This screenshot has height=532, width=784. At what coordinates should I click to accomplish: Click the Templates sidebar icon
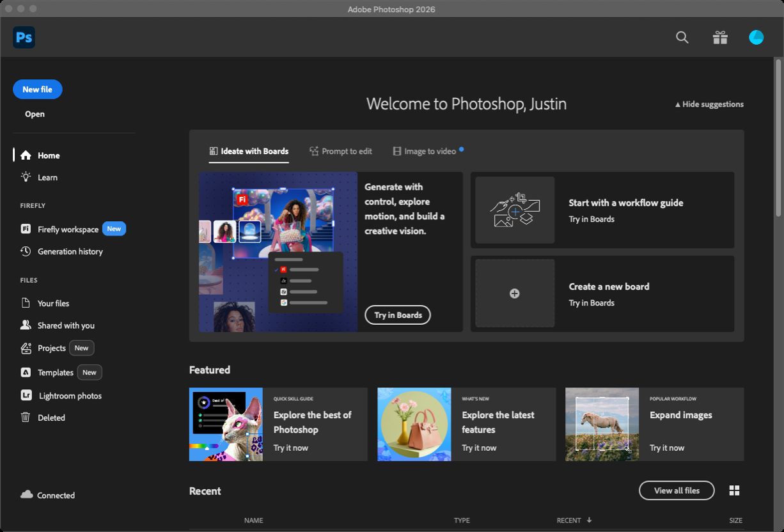point(26,372)
